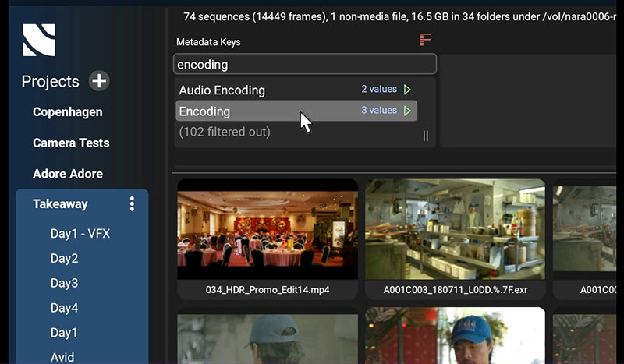Open the blue cap man close-up thumbnail
The image size is (624, 364).
456,335
